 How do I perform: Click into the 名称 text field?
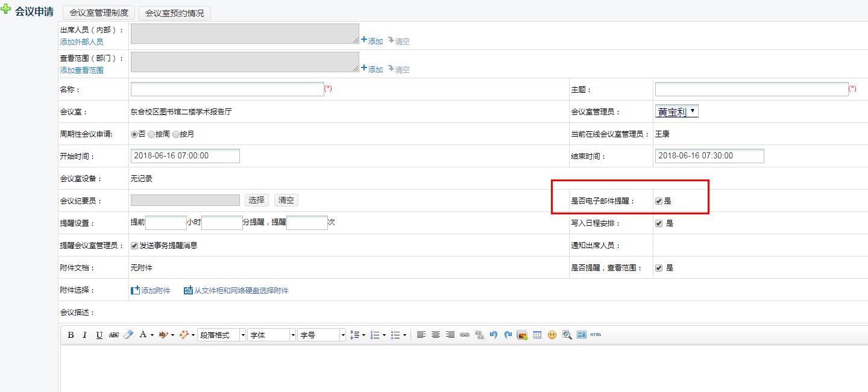(x=227, y=89)
